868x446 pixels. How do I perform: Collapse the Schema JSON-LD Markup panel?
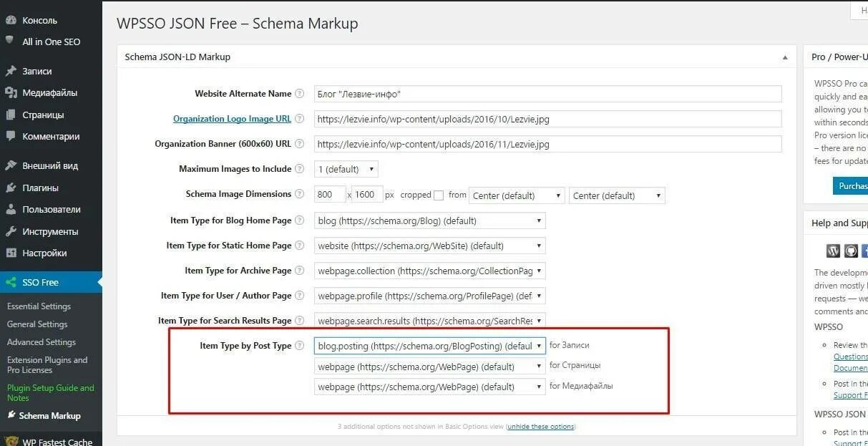785,57
